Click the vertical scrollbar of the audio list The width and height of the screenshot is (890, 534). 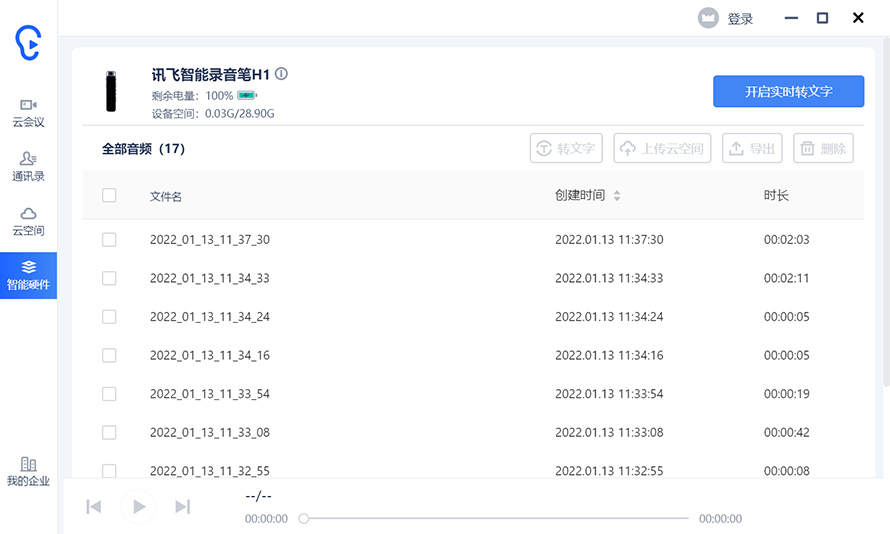[886, 210]
